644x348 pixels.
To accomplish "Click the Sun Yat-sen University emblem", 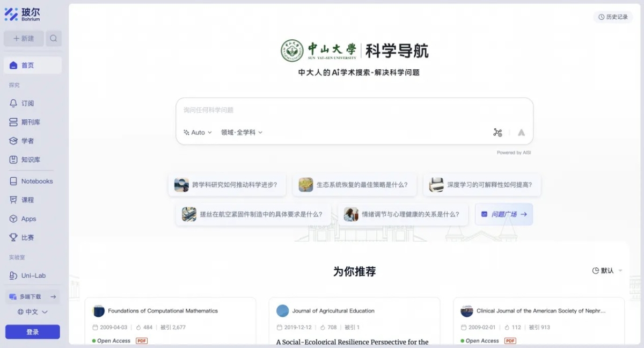I will [x=292, y=50].
